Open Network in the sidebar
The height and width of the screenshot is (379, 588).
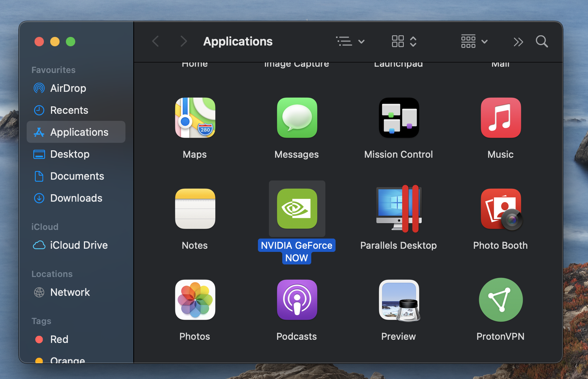click(x=76, y=292)
